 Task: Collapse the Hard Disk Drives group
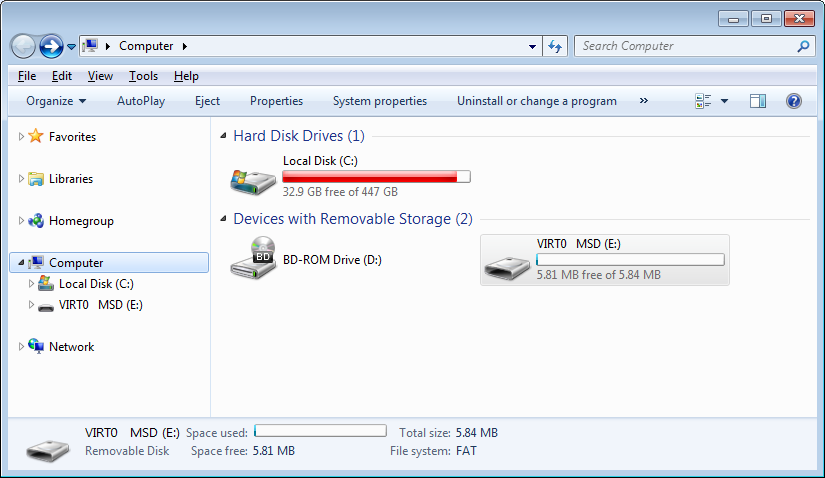(224, 136)
